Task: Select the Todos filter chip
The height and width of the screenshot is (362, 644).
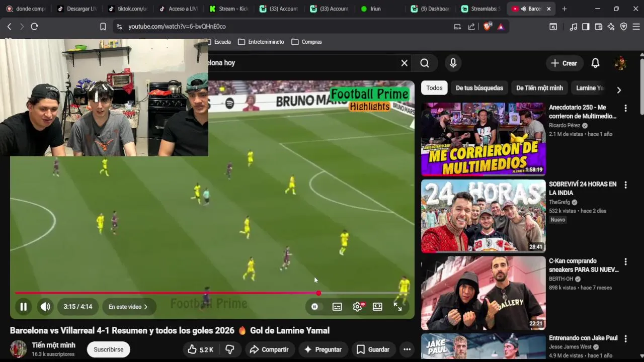Action: click(434, 88)
